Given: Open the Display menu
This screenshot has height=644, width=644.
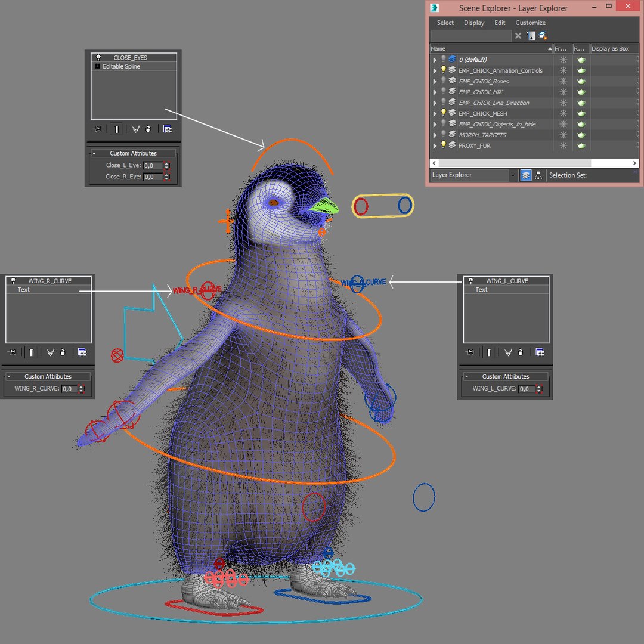Looking at the screenshot, I should click(x=474, y=23).
